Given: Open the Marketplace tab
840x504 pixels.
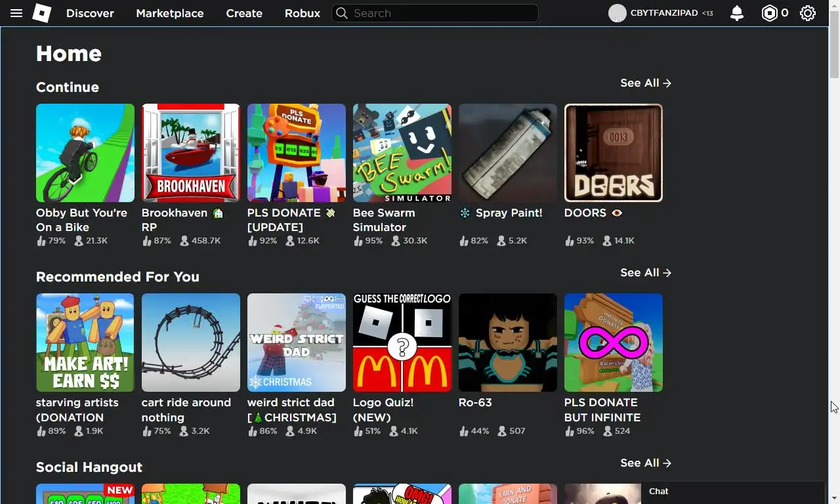Looking at the screenshot, I should (170, 13).
